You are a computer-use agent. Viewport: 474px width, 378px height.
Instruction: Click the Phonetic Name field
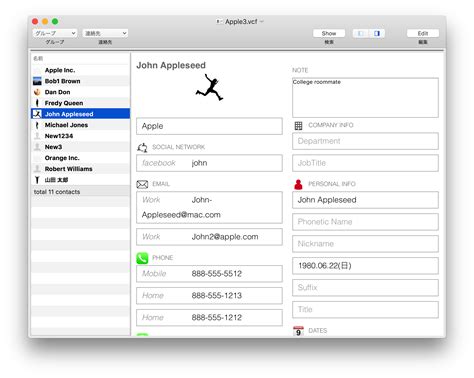pos(365,222)
